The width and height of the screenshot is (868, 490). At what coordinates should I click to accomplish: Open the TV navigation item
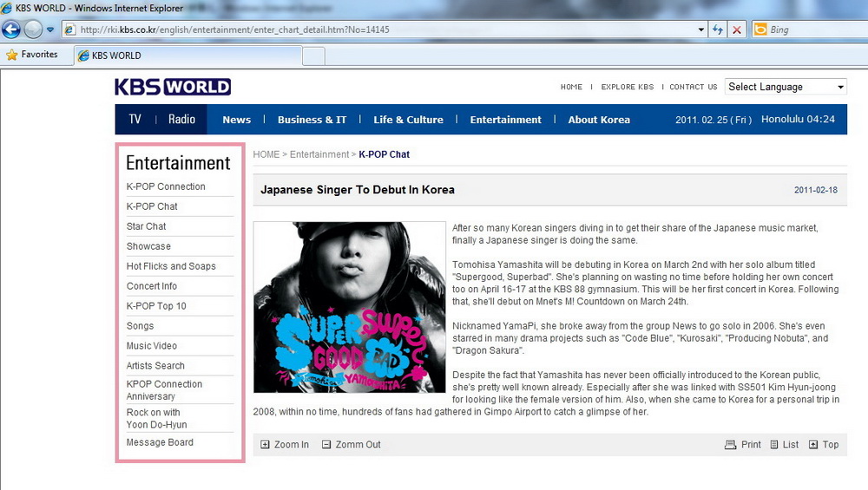pos(135,120)
